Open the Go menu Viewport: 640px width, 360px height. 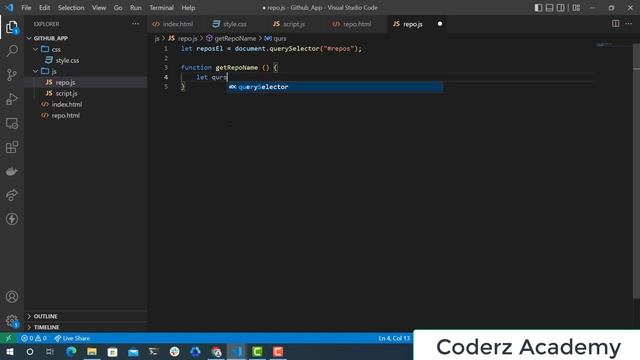pyautogui.click(x=118, y=8)
